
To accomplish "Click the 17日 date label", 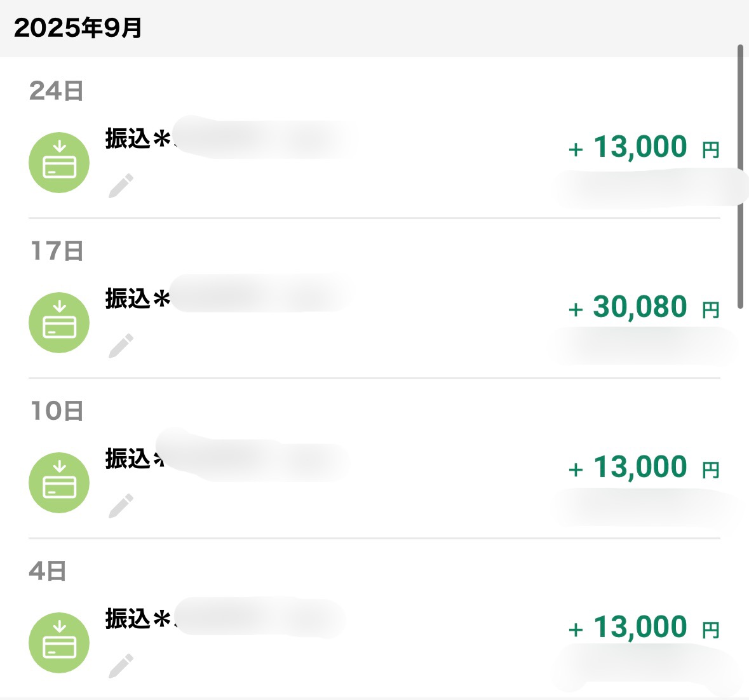I will 57,251.
